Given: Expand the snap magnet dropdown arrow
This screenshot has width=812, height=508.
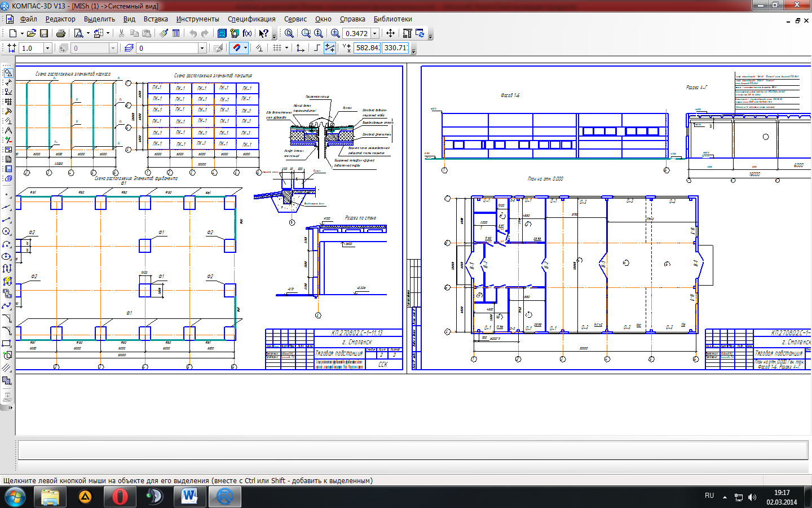Looking at the screenshot, I should [x=245, y=48].
